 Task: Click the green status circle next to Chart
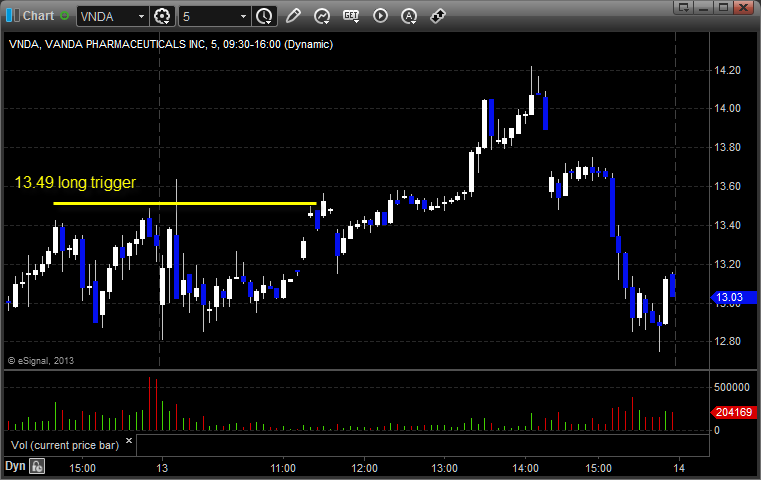tap(64, 16)
